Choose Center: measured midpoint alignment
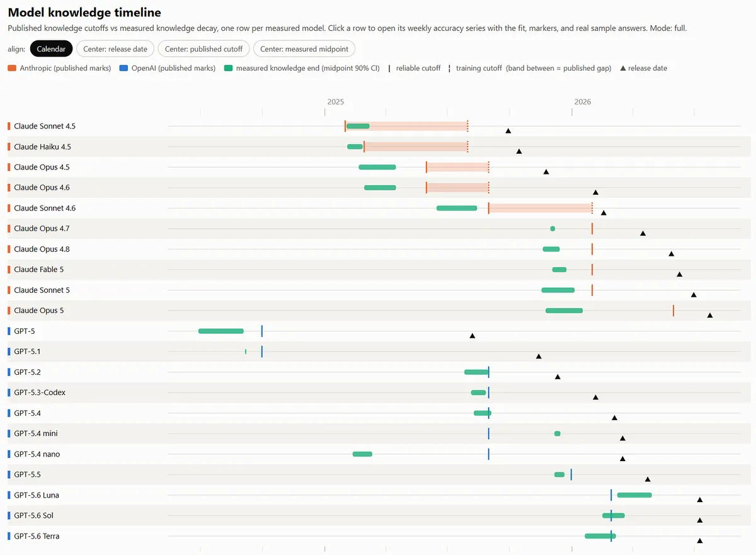 tap(304, 49)
